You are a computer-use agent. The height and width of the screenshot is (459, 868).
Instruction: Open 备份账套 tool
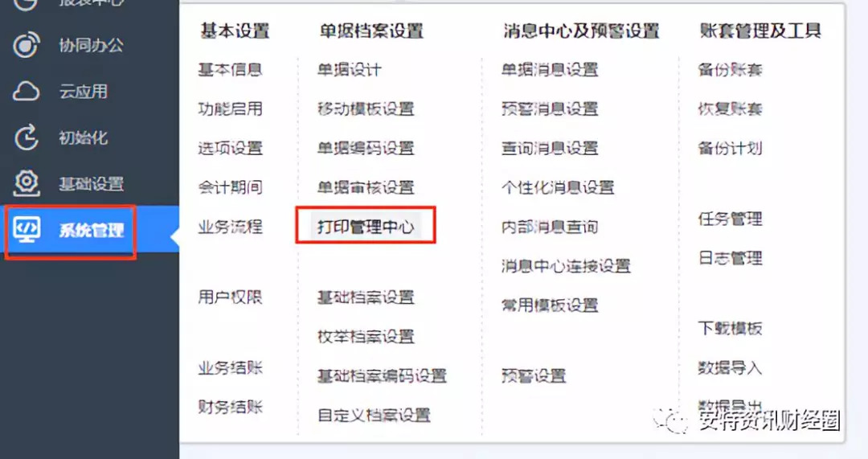point(730,70)
